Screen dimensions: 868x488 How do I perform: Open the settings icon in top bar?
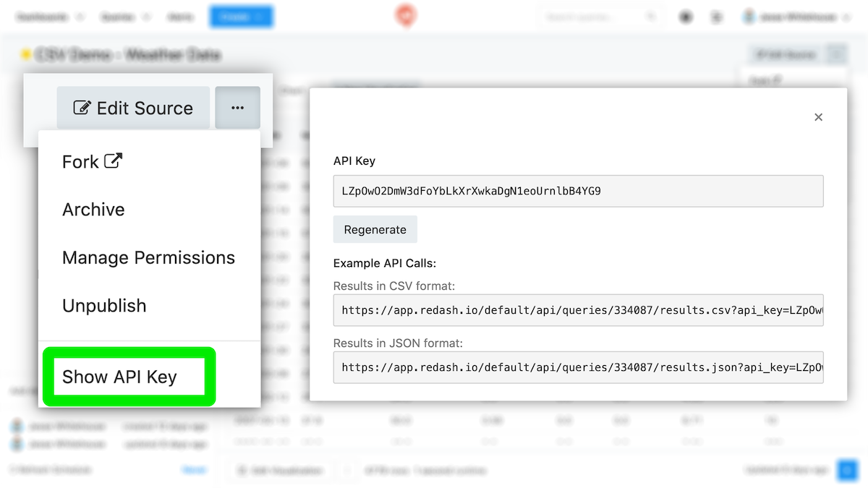(x=717, y=17)
